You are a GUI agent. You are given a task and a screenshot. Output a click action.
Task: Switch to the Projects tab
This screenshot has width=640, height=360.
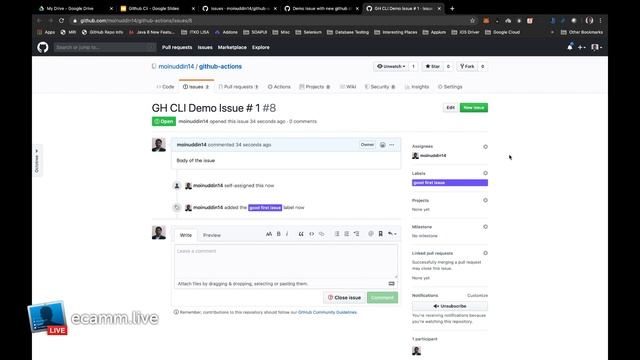[x=315, y=87]
